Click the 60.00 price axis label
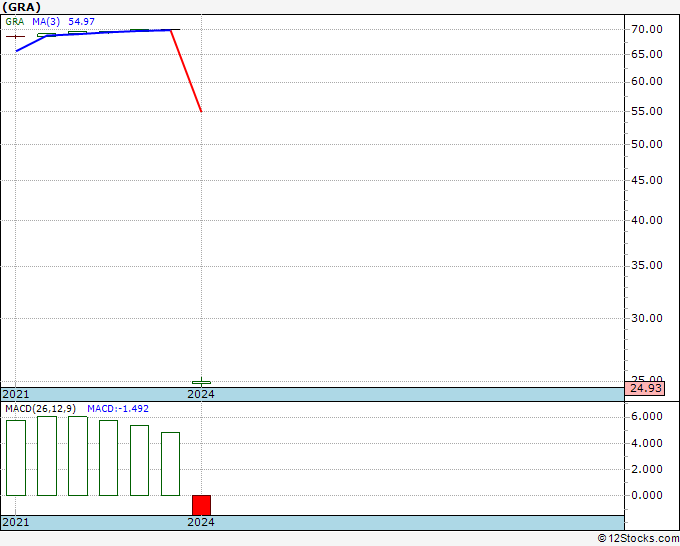Image resolution: width=680 pixels, height=546 pixels. click(647, 82)
